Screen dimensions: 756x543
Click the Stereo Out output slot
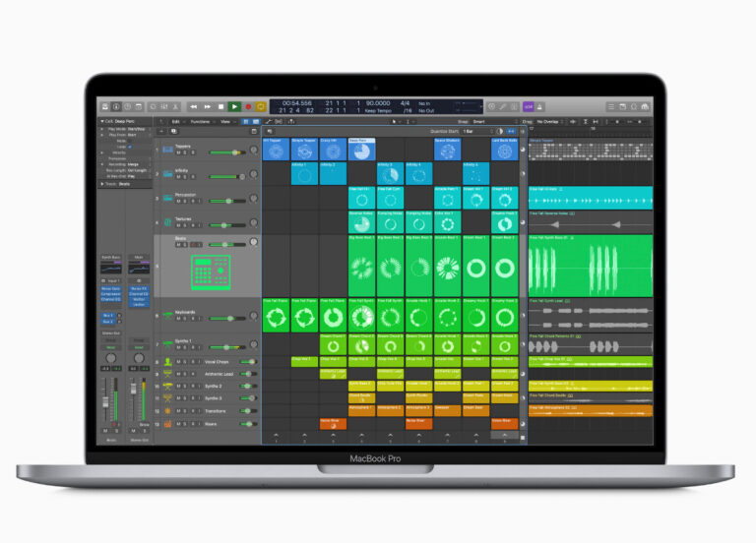point(111,332)
